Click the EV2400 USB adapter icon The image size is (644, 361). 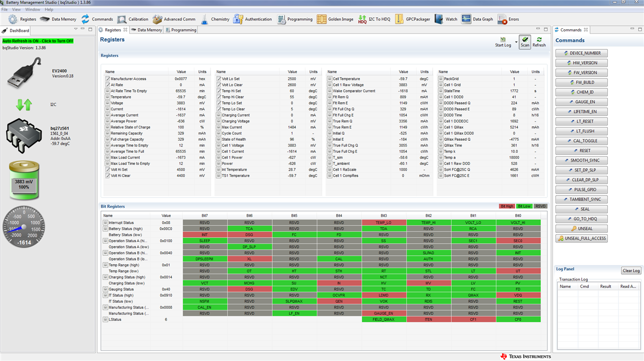click(x=25, y=73)
